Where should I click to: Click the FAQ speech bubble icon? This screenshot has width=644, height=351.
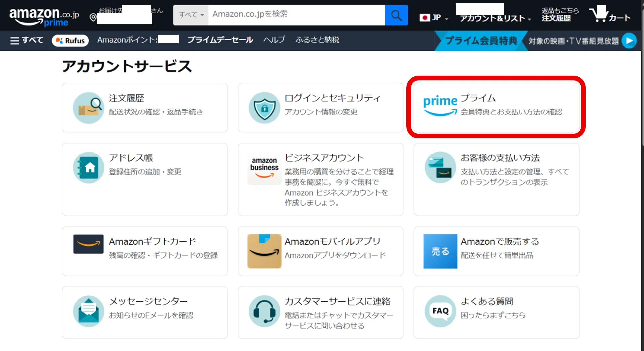(x=440, y=311)
